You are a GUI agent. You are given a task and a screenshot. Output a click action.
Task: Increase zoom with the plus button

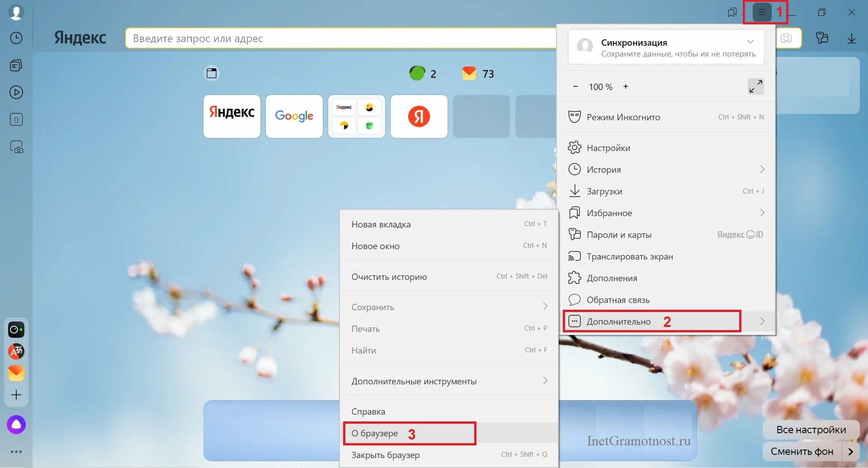(x=626, y=86)
